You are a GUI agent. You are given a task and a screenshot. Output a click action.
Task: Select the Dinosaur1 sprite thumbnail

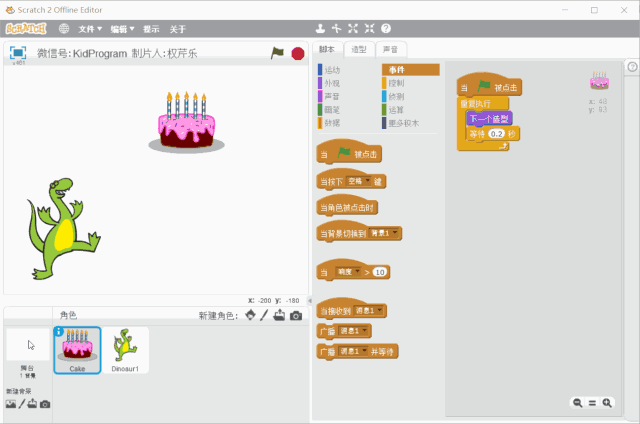pos(125,350)
